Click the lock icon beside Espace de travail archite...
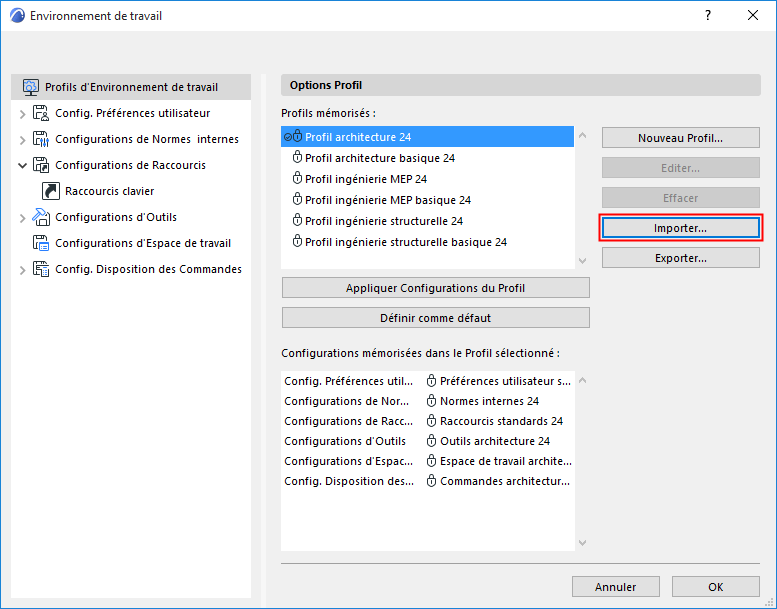 432,461
